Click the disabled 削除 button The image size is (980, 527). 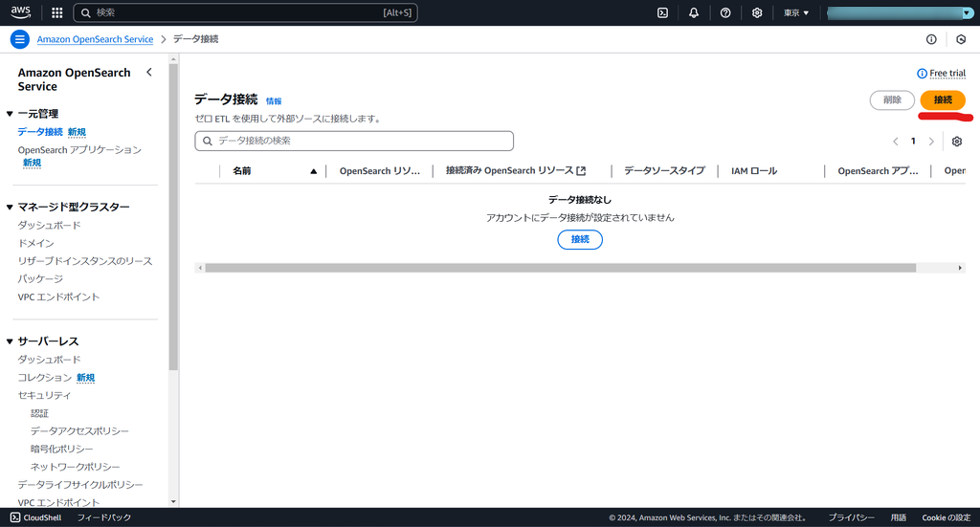[x=892, y=99]
